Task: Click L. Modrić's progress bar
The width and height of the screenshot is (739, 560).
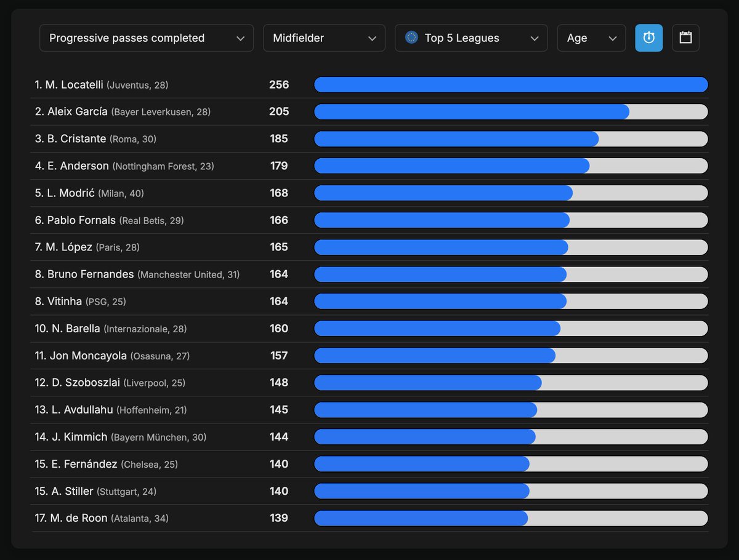Action: pyautogui.click(x=511, y=193)
